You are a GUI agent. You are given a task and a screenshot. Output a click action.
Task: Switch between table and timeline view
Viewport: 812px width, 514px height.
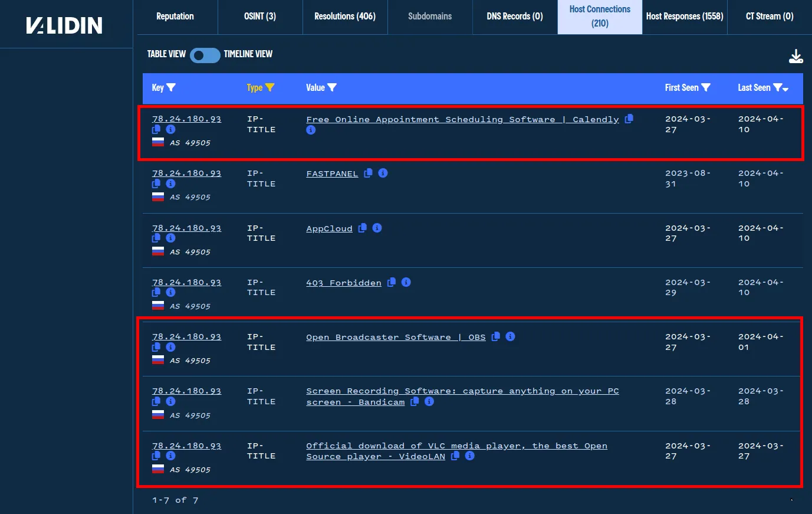point(205,55)
